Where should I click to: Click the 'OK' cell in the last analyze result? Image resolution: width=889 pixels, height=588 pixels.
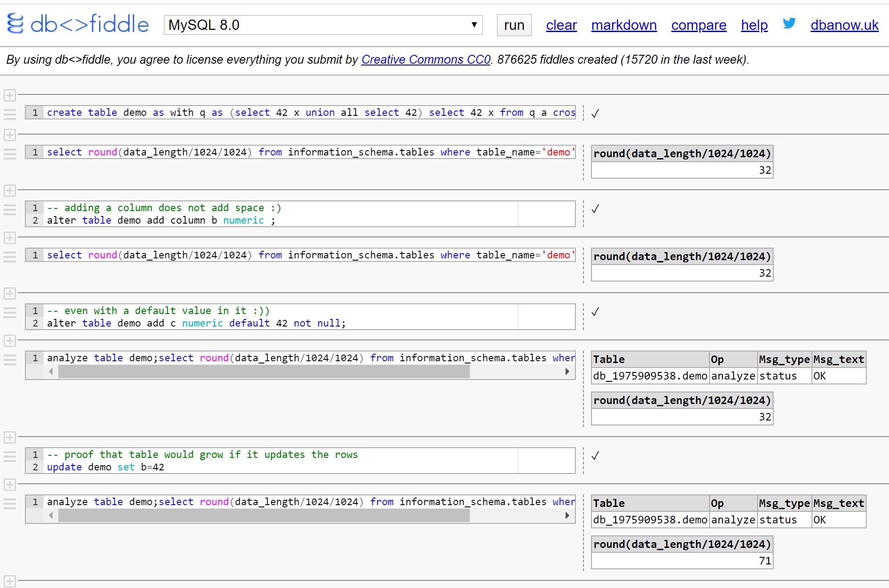[x=838, y=520]
